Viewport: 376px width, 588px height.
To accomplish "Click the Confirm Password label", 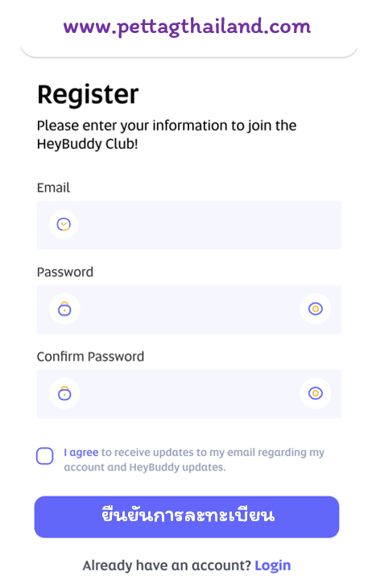I will [90, 356].
